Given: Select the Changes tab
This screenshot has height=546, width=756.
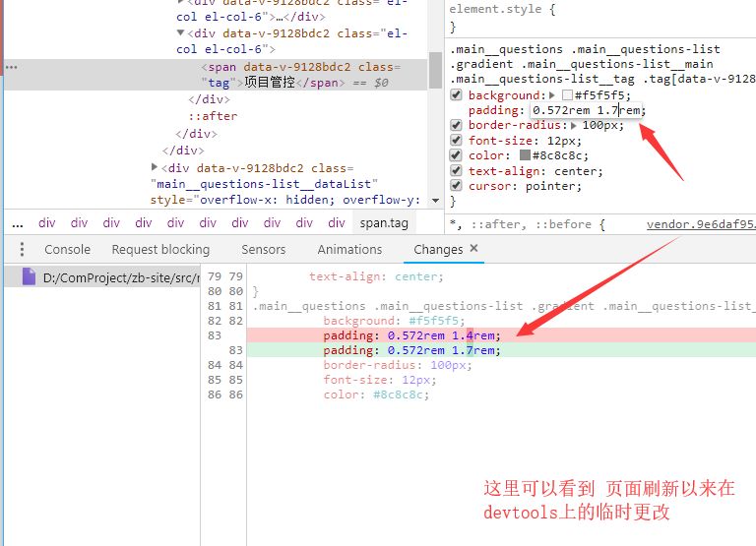Looking at the screenshot, I should [438, 250].
